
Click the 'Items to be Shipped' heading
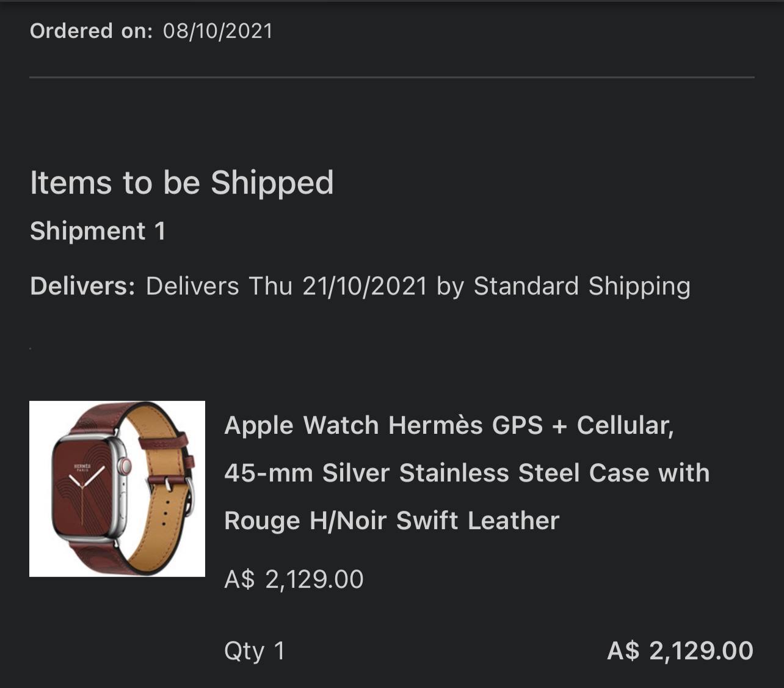tap(181, 183)
